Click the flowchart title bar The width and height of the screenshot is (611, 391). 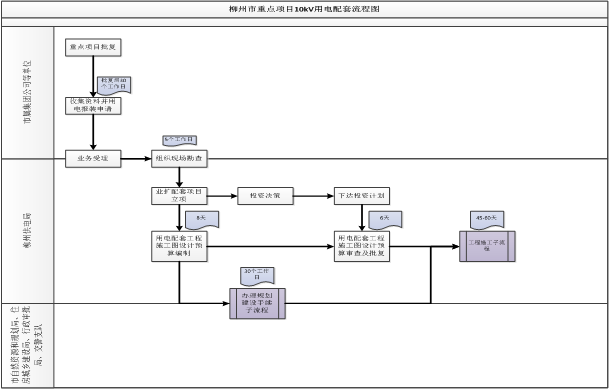click(304, 9)
